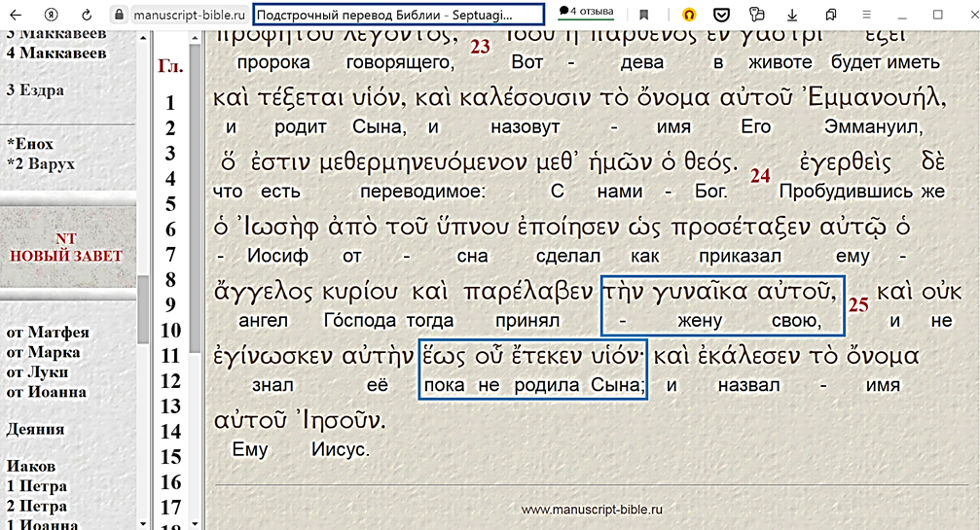Click the books list scrollbar up arrow
The image size is (980, 530).
click(143, 38)
